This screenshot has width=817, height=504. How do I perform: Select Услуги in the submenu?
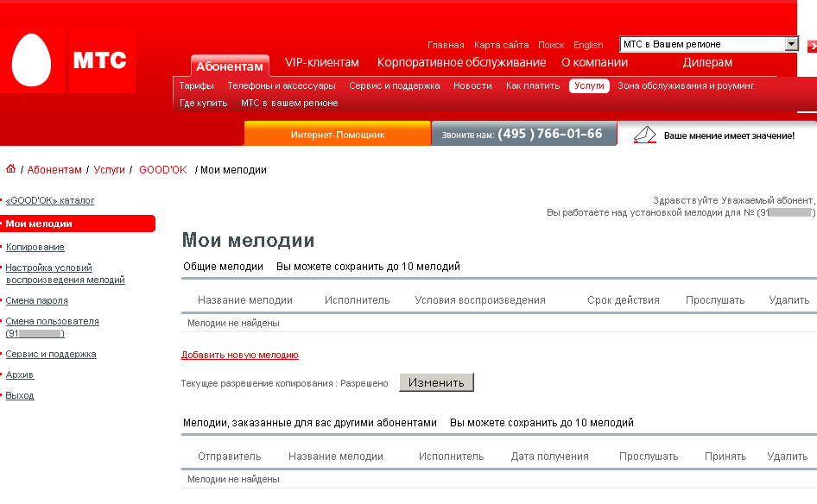click(x=589, y=86)
